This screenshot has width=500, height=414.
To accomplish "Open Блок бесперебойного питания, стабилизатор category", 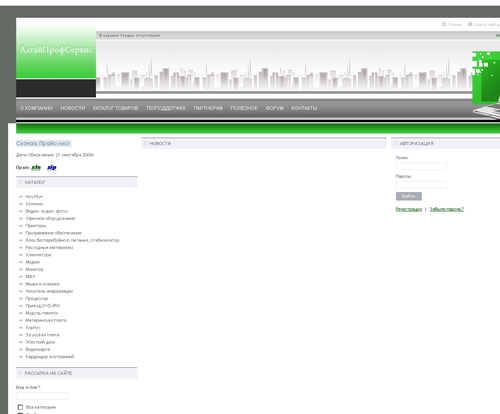I will pyautogui.click(x=72, y=240).
